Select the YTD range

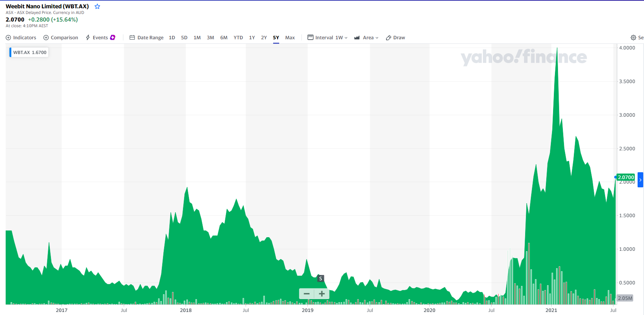click(238, 37)
